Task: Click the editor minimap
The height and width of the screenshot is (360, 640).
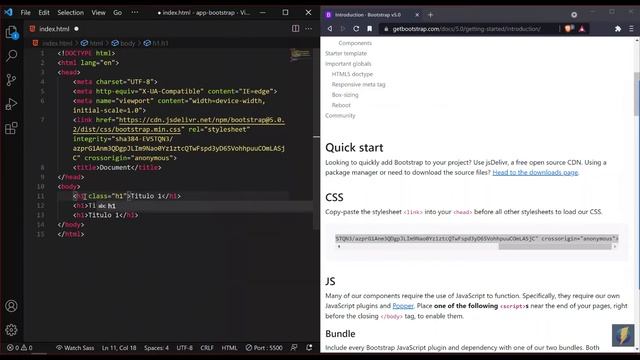Action: point(301,55)
